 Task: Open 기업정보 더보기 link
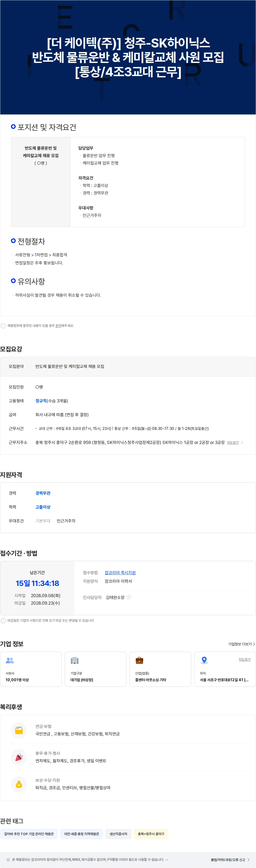[242, 644]
